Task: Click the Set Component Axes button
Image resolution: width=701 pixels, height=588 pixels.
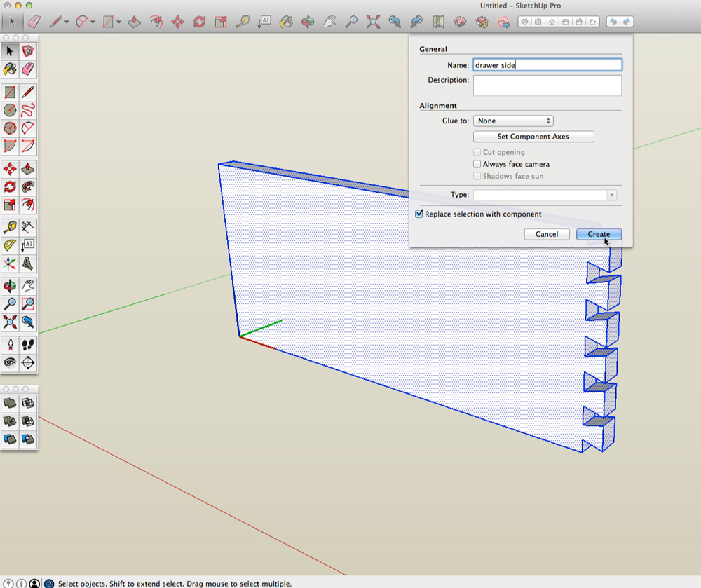Action: click(533, 137)
